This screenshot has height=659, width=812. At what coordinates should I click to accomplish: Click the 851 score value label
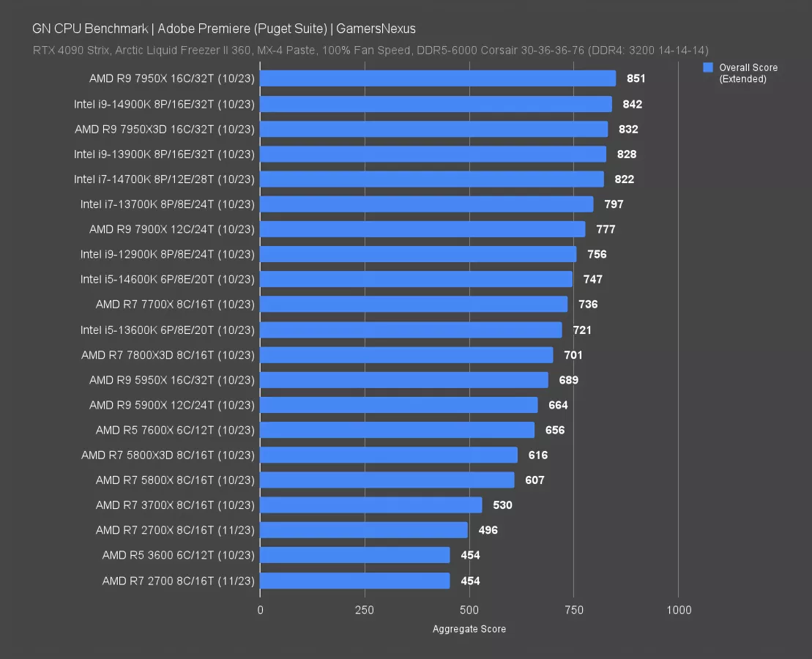click(x=636, y=78)
